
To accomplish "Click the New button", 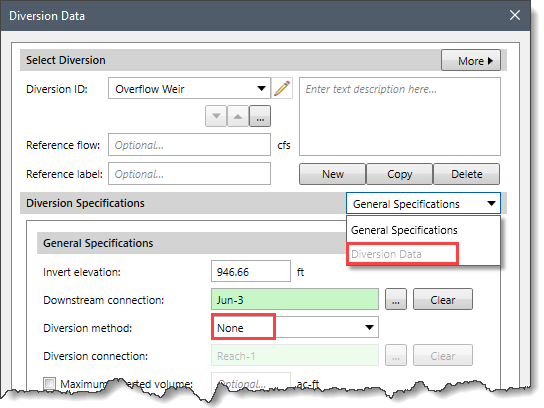I will pos(332,174).
